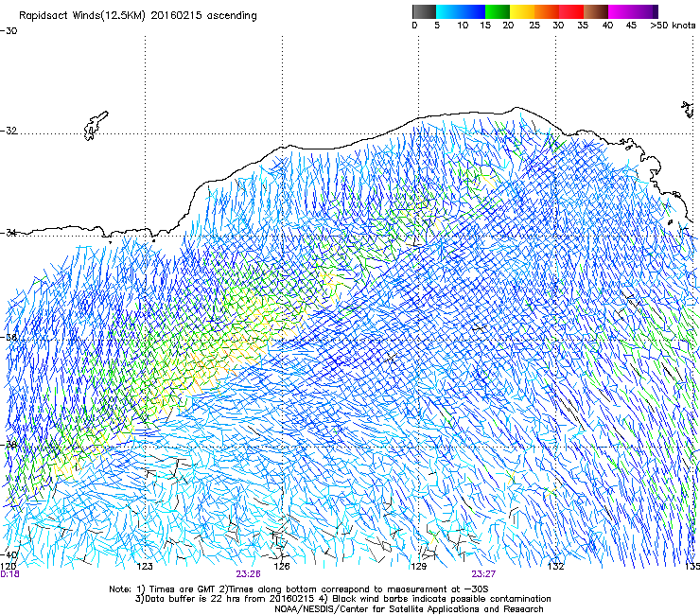Click the magenta 40-45 knots legend segment
700x615 pixels.
pyautogui.click(x=621, y=11)
